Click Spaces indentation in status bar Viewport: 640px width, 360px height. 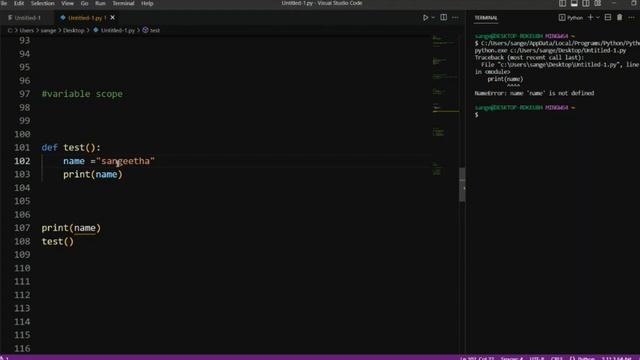[511, 358]
